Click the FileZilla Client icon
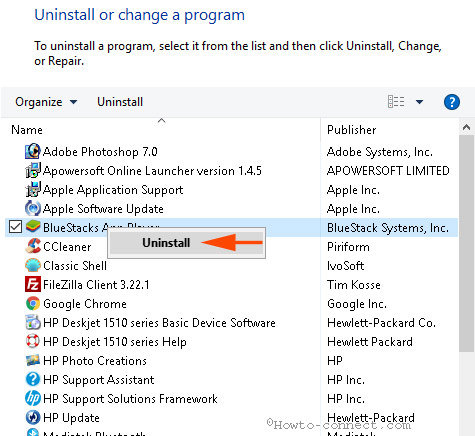475x436 pixels. [33, 284]
